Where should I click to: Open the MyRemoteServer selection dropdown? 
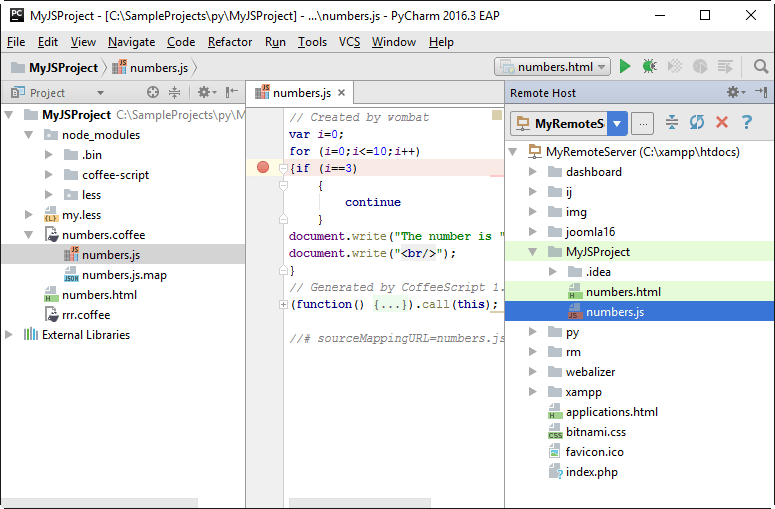(617, 124)
